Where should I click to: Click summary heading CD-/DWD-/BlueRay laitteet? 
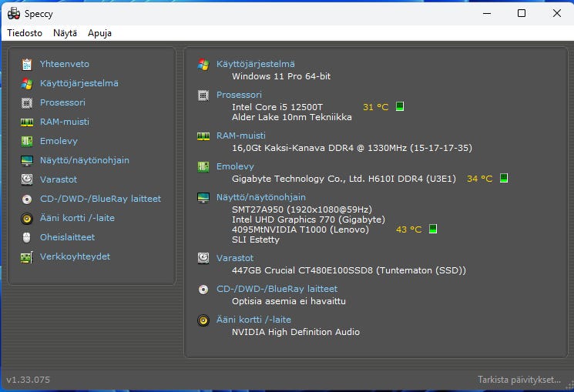pyautogui.click(x=277, y=289)
